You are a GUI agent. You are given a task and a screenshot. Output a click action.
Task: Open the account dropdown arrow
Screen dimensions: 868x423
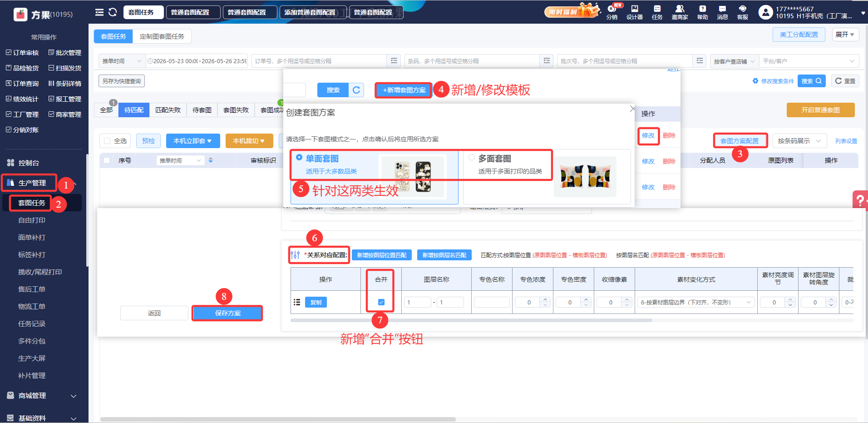[863, 13]
